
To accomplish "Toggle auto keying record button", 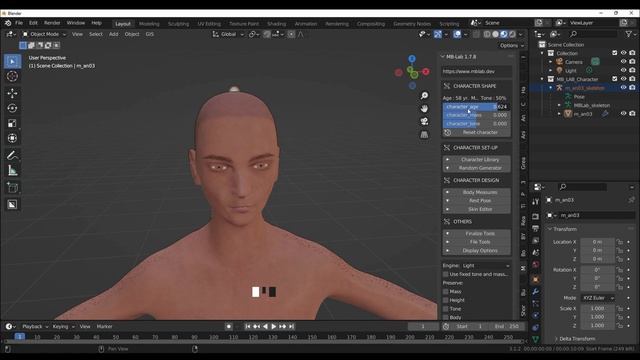I will tap(229, 327).
